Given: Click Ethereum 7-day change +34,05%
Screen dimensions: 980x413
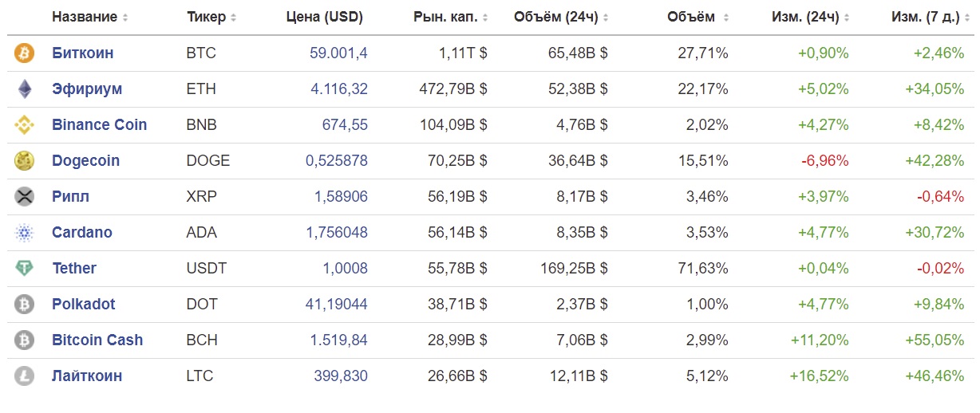Looking at the screenshot, I should pyautogui.click(x=935, y=89).
